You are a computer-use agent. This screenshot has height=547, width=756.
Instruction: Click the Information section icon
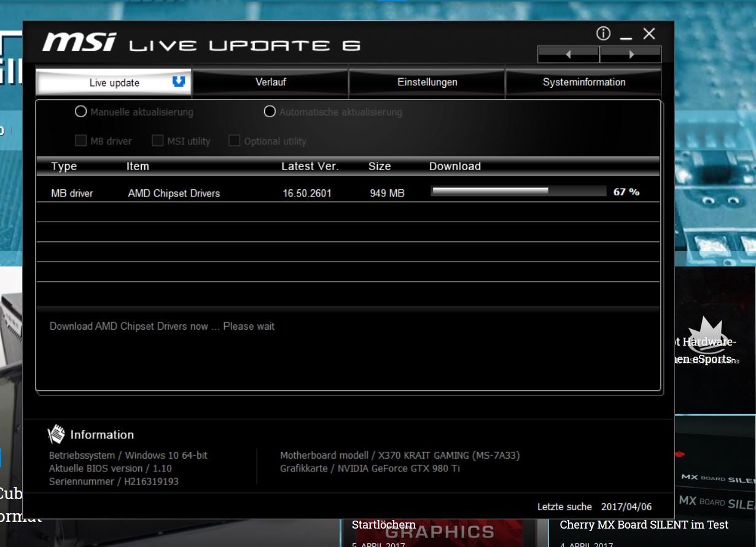pos(56,435)
